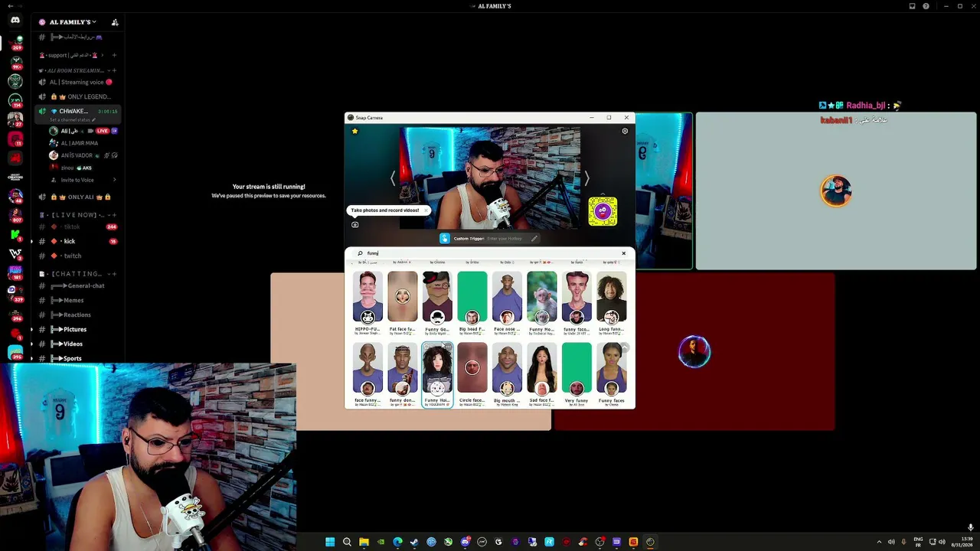Open the Discord help icon in title bar
The height and width of the screenshot is (551, 980).
pos(926,6)
